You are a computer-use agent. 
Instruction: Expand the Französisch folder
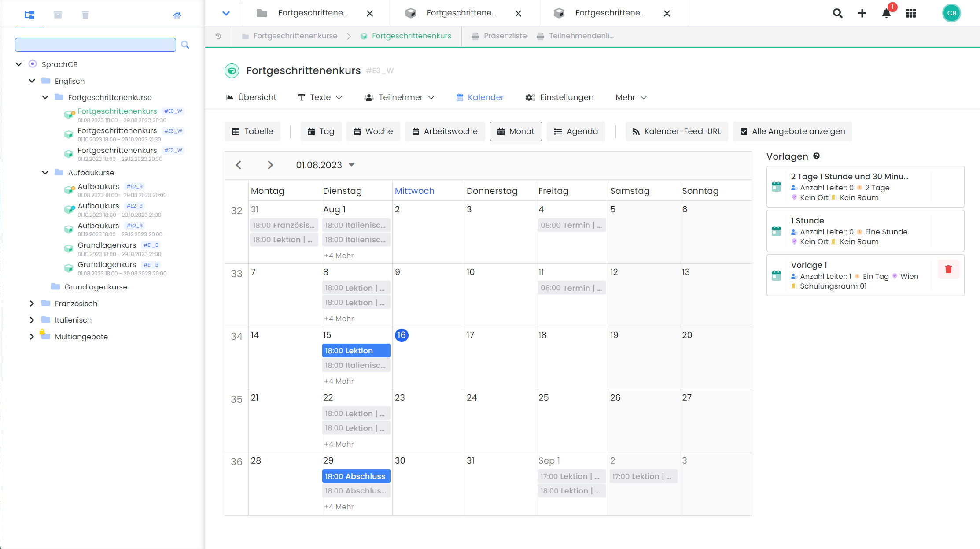(x=32, y=304)
